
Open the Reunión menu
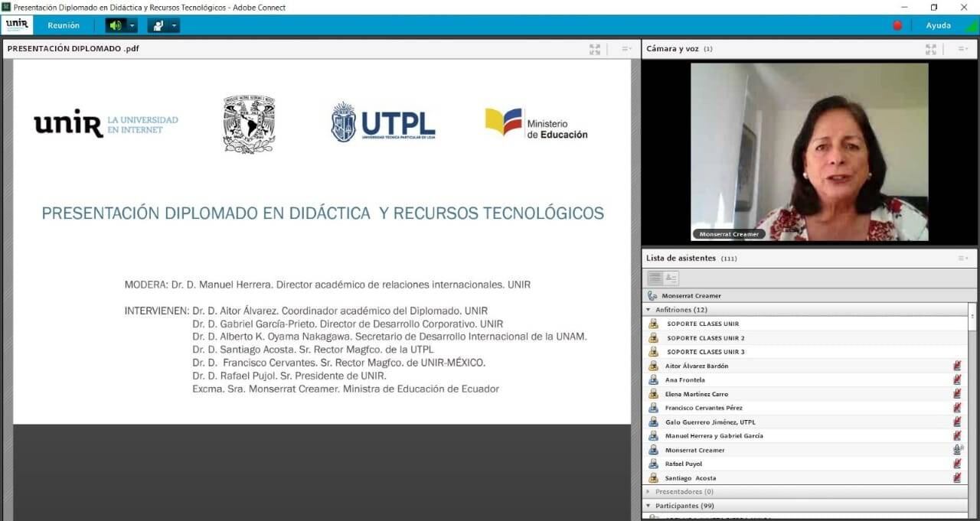pos(64,25)
